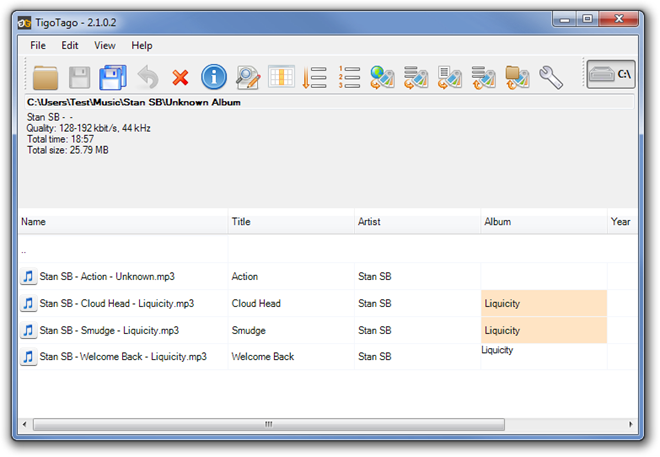660x457 pixels.
Task: Click the Artist cell in Action row
Action: coord(418,276)
